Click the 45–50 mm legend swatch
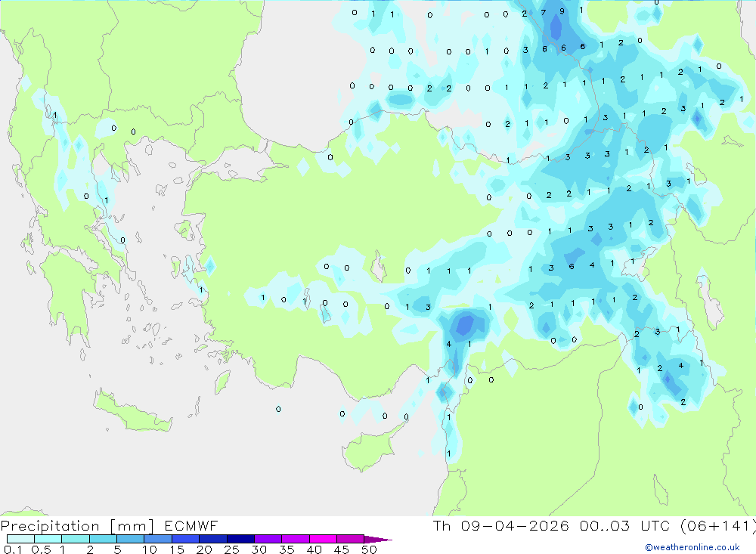 coord(350,539)
